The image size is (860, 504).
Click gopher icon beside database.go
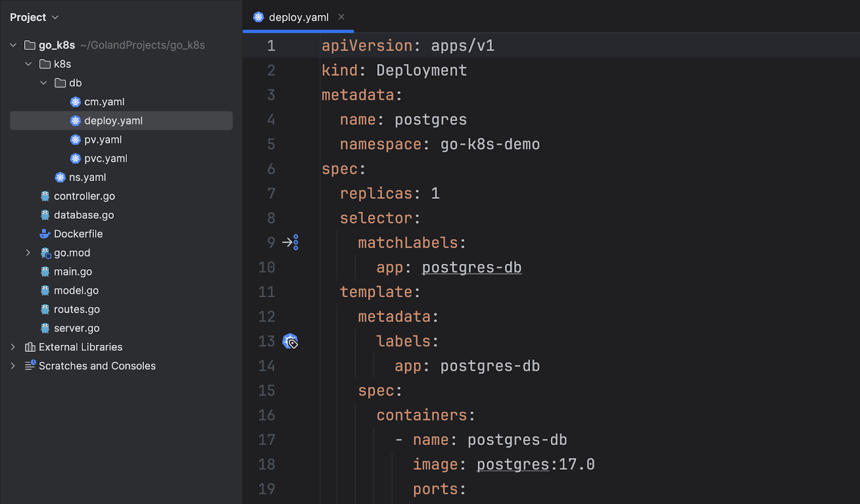45,215
